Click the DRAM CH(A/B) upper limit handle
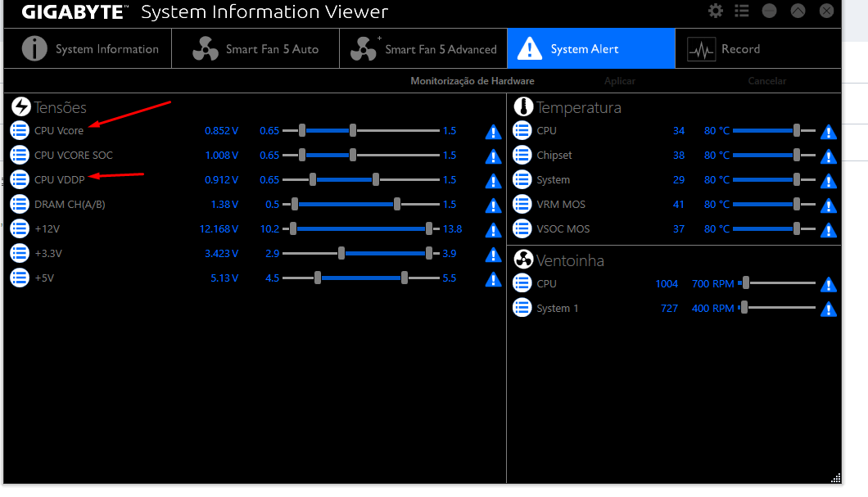The width and height of the screenshot is (868, 497). (x=397, y=204)
